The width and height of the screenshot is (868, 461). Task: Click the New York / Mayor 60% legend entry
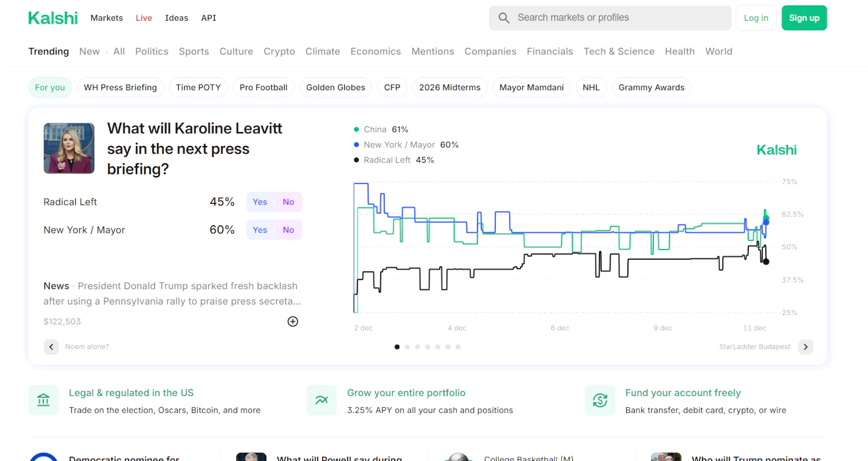pyautogui.click(x=406, y=145)
